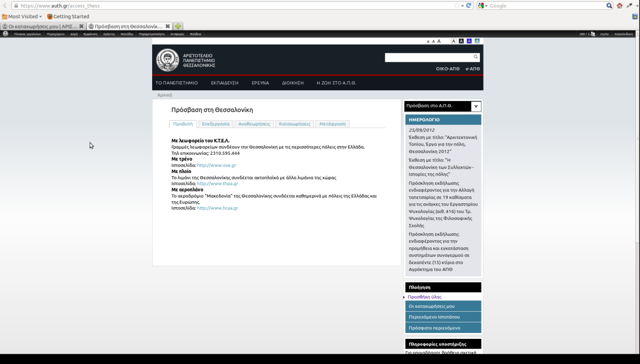640x364 pixels.
Task: Open the Google search engine selector
Action: click(x=483, y=6)
